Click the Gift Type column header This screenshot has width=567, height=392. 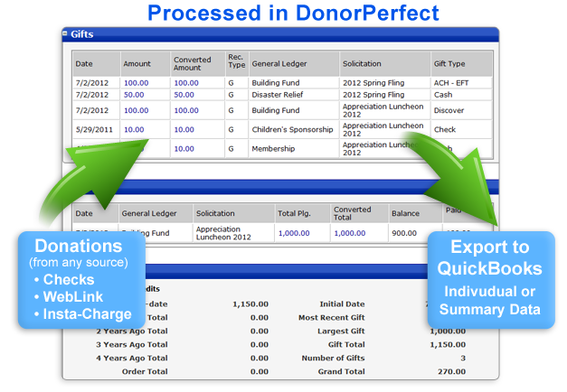[x=461, y=63]
